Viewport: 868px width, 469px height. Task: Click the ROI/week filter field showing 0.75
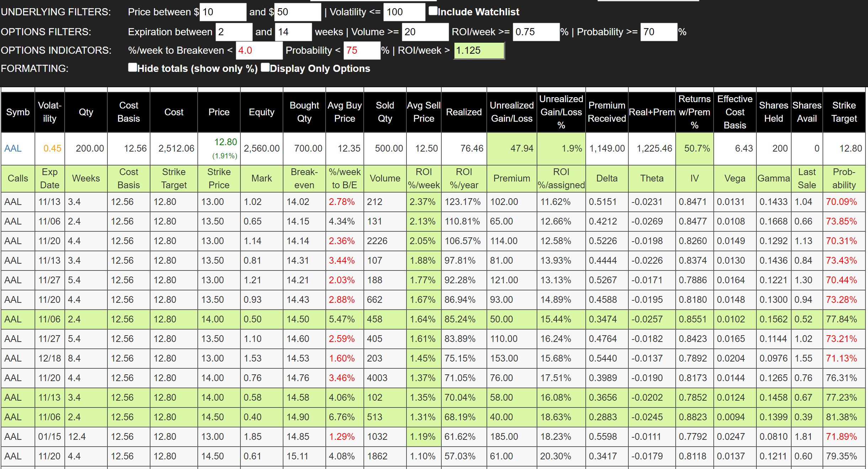536,32
